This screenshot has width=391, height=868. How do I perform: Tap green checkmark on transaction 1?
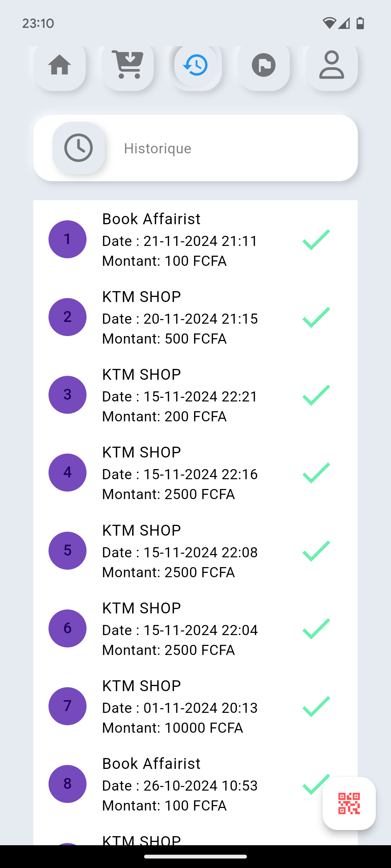click(316, 239)
